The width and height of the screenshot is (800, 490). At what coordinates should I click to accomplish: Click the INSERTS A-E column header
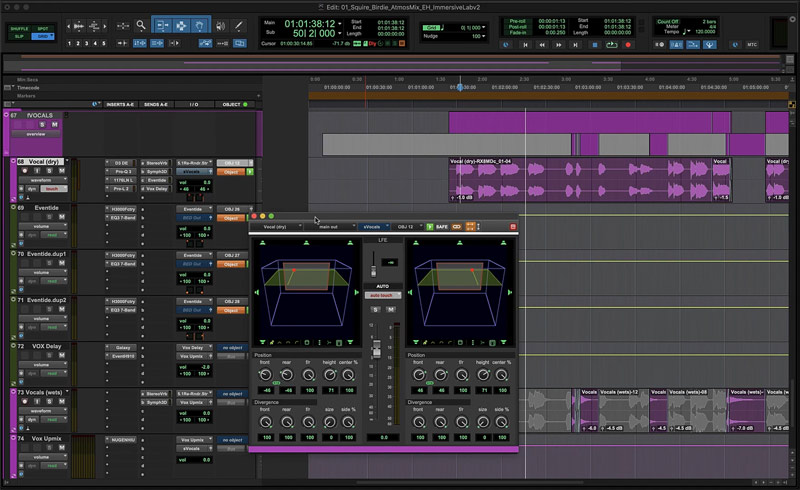120,104
